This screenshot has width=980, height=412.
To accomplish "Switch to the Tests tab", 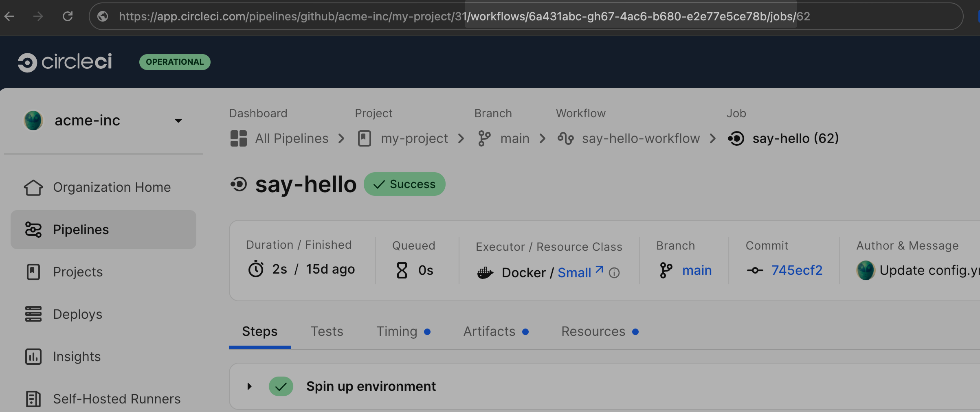I will 327,331.
